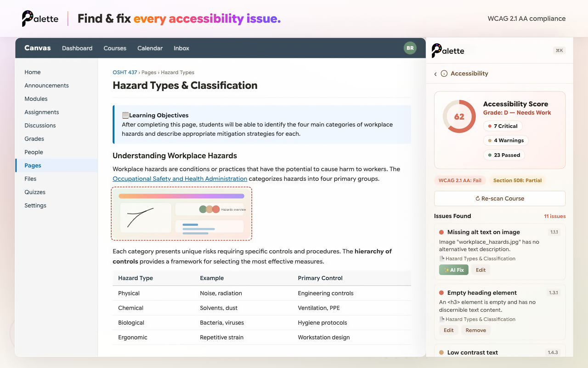Go back using the Accessibility chevron

(x=435, y=74)
